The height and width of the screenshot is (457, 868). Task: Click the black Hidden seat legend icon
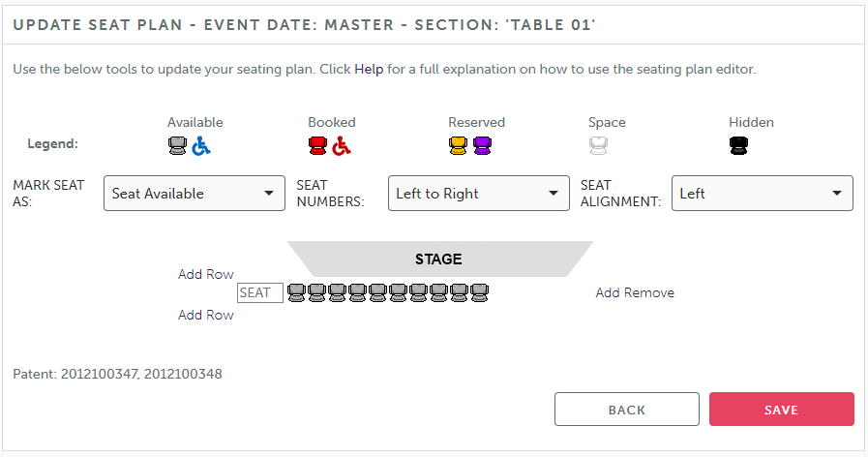738,145
